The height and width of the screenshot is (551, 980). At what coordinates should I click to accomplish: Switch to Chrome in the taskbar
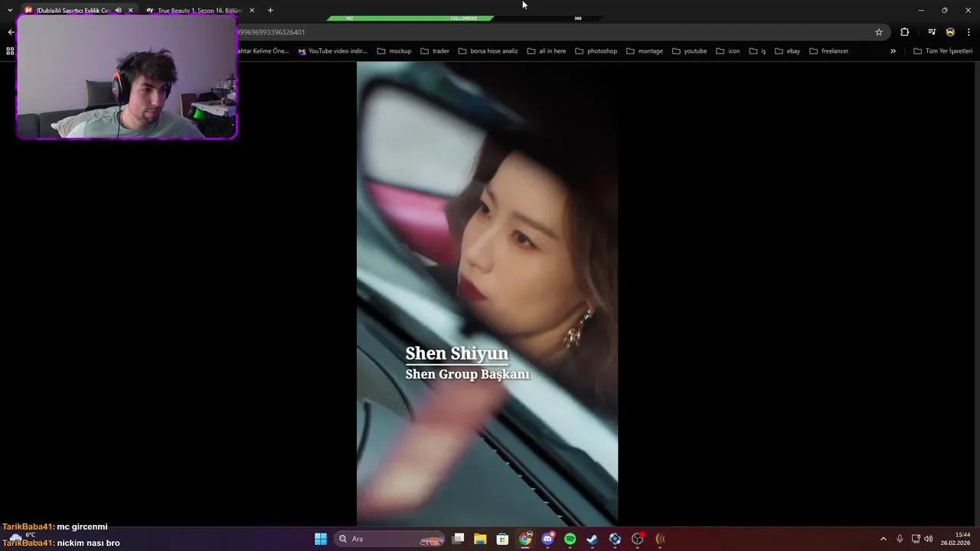pyautogui.click(x=525, y=539)
